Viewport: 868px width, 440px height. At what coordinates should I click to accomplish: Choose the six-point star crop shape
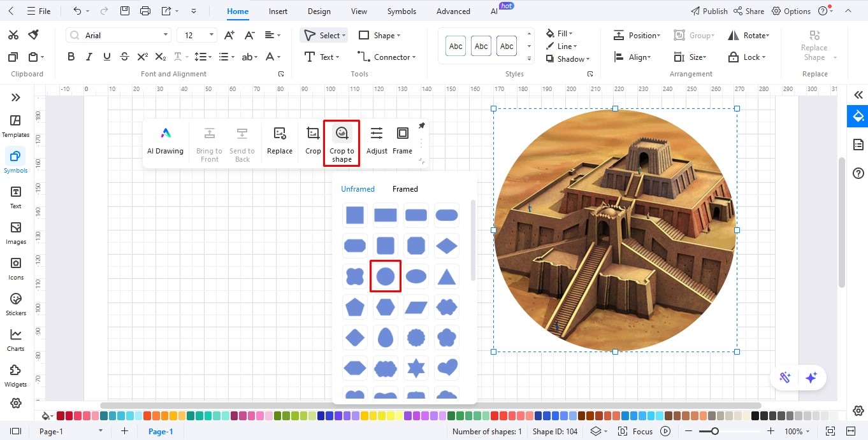[x=416, y=367]
